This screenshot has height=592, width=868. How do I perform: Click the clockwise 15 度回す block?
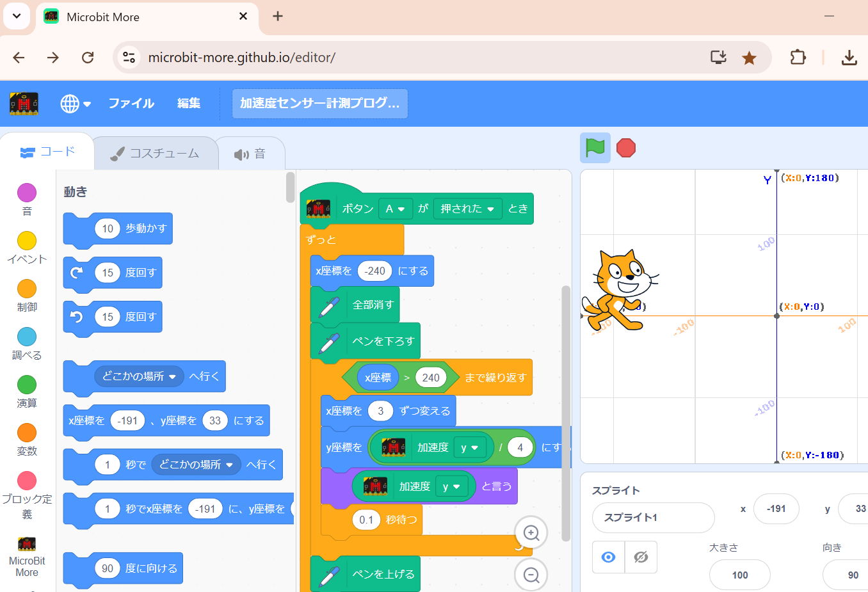(113, 273)
